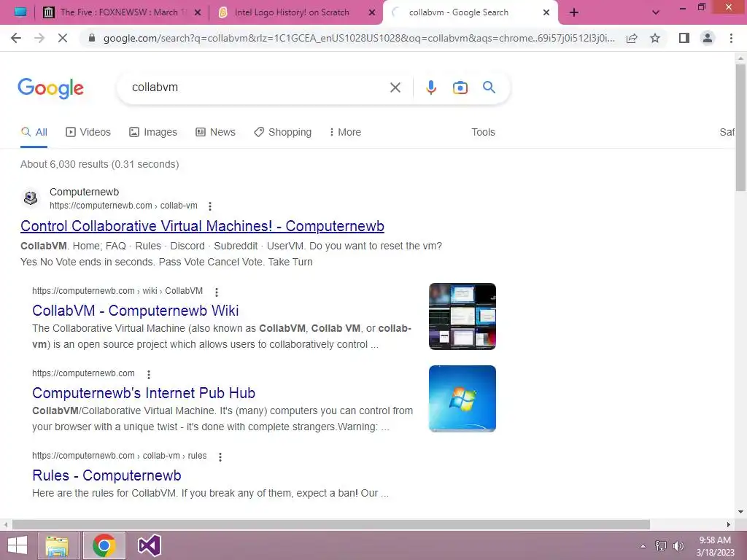The width and height of the screenshot is (747, 560).
Task: Open the Windows Start menu
Action: 18,545
